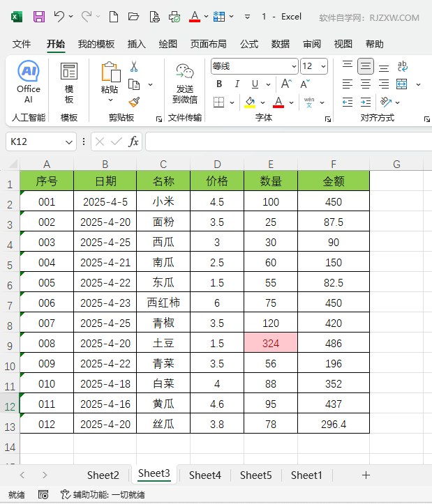Expand the paste options arrow

pyautogui.click(x=110, y=100)
